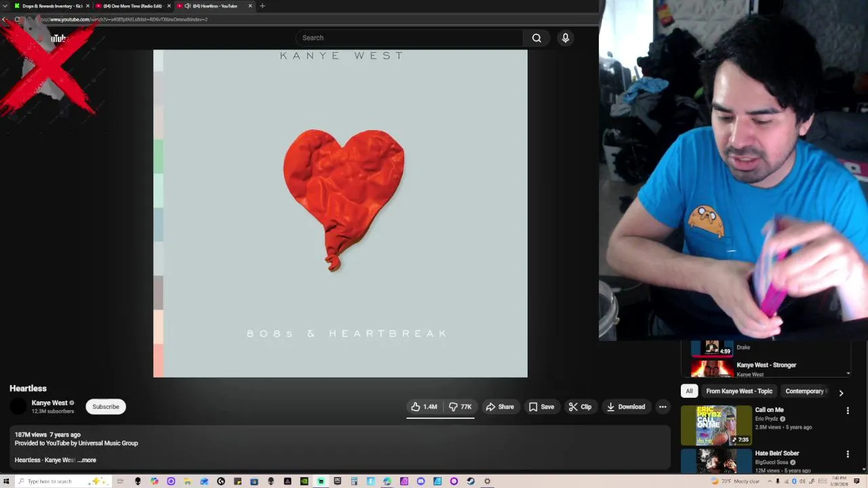Click the search magnifier button
868x488 pixels.
click(x=536, y=38)
